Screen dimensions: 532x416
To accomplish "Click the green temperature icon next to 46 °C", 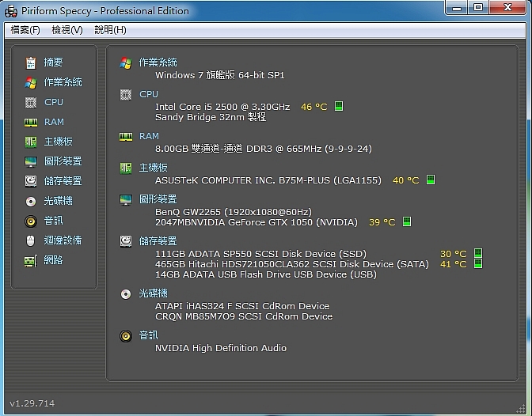I will (x=339, y=106).
